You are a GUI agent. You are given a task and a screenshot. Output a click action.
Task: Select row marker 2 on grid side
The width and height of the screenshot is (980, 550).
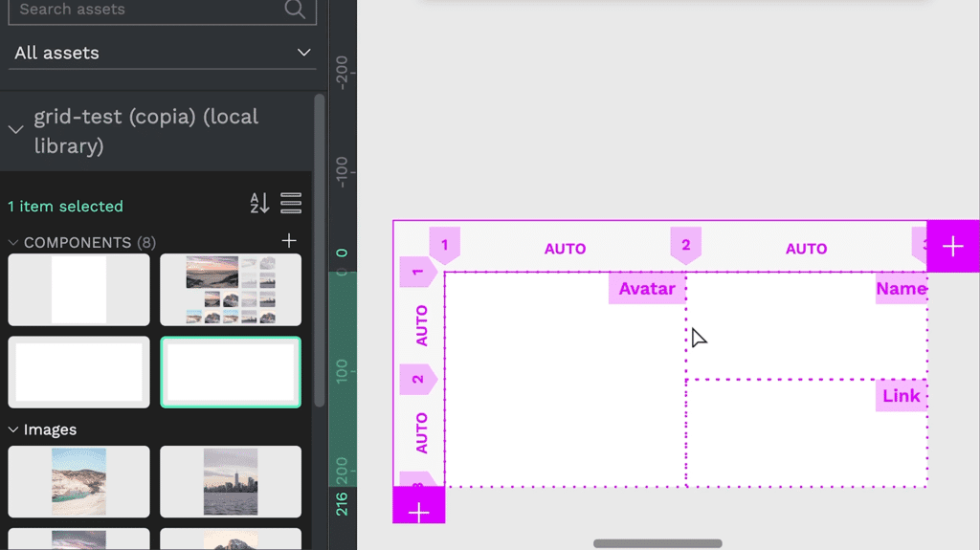click(418, 379)
